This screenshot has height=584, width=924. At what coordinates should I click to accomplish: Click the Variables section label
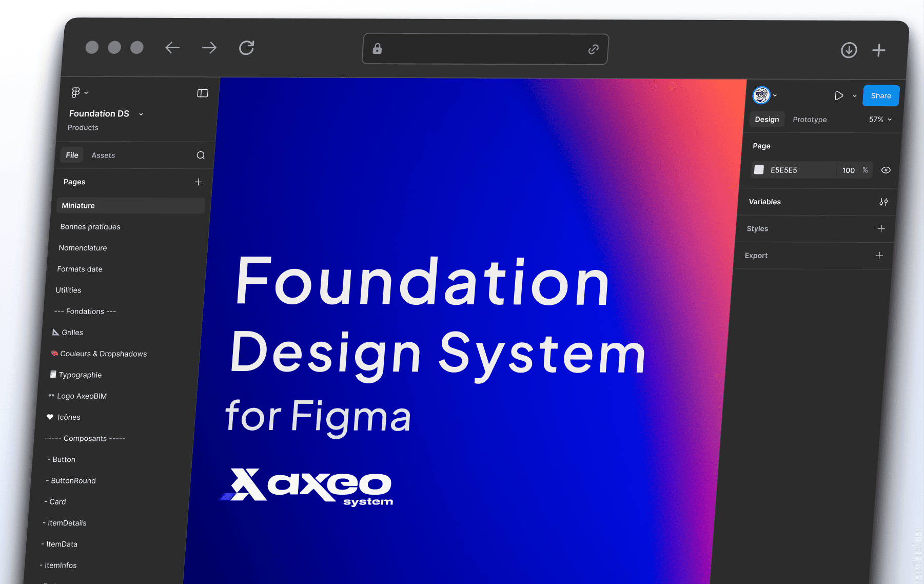(x=765, y=202)
